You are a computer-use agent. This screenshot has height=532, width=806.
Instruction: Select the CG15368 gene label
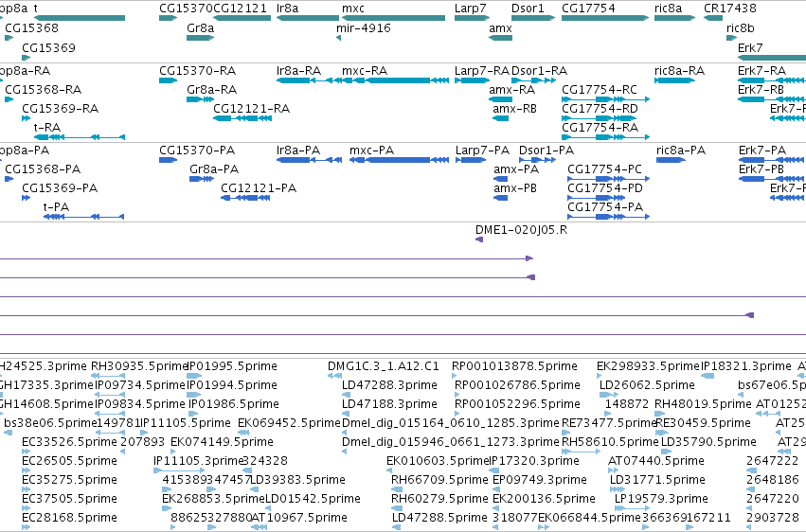[x=32, y=27]
